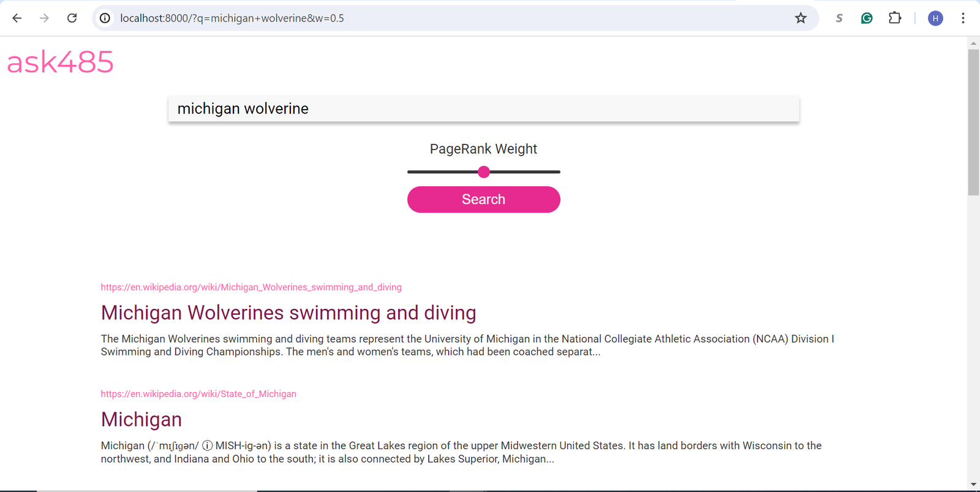Screen dimensions: 980x492
Task: View site information icon in address bar
Action: 105,18
